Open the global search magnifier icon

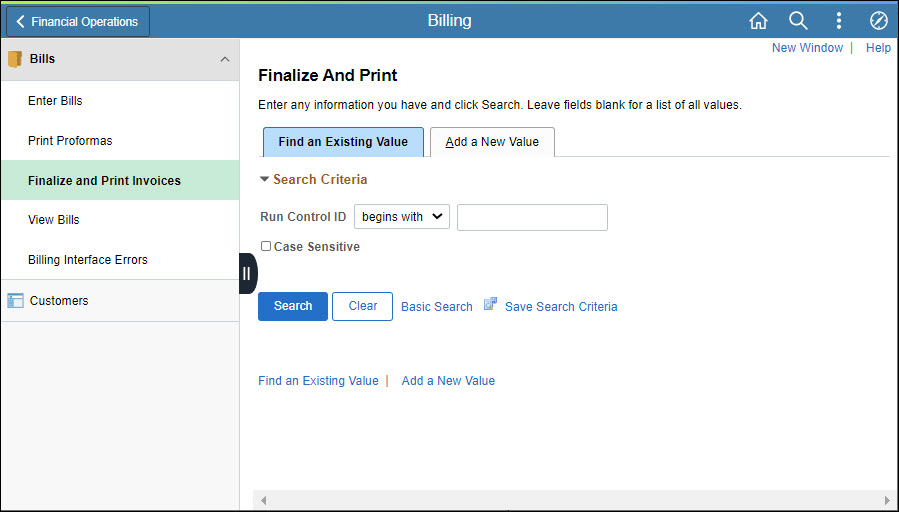click(798, 21)
